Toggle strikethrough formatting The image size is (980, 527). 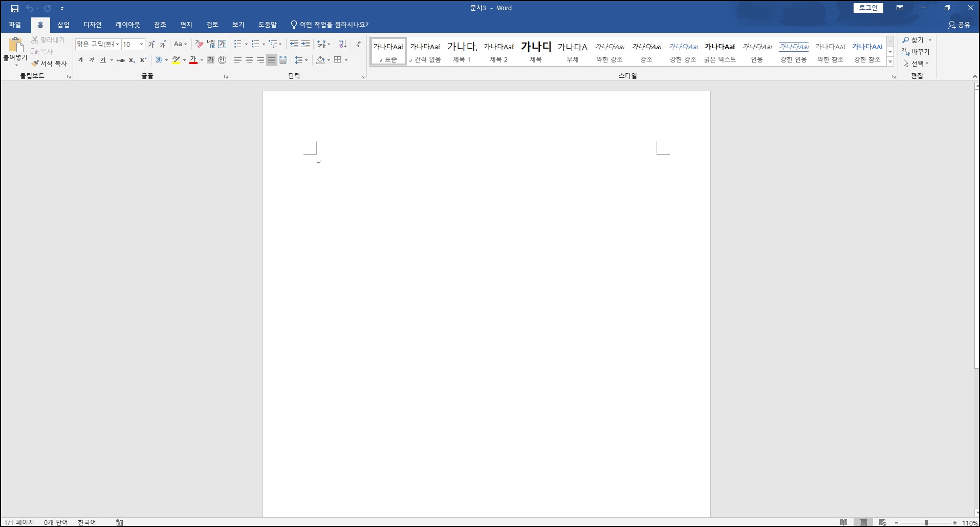click(x=120, y=60)
